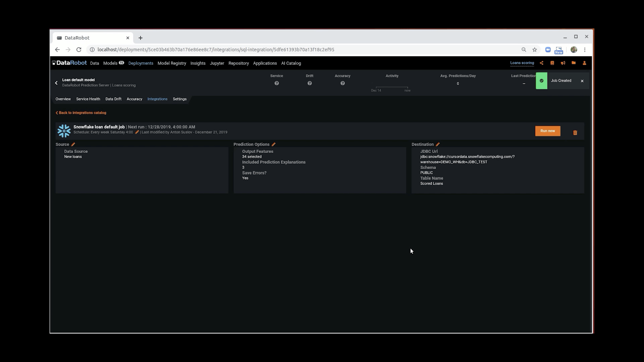Viewport: 644px width, 362px height.
Task: Click the 34 selected output features
Action: pyautogui.click(x=252, y=157)
